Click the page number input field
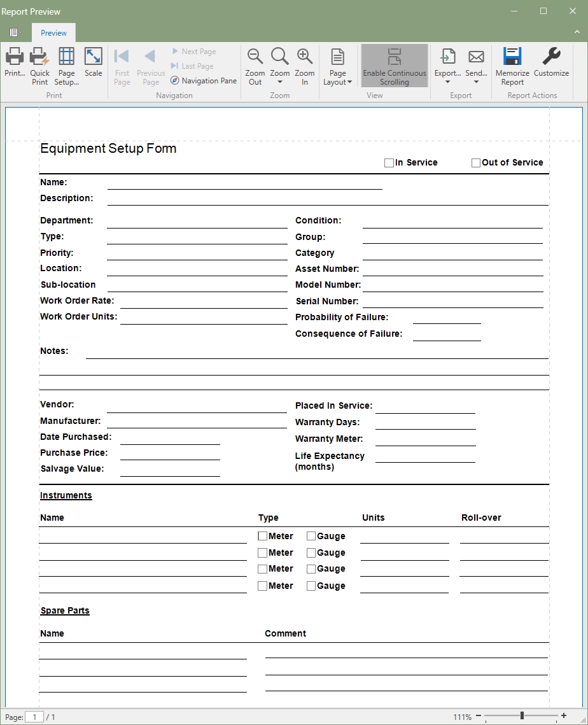This screenshot has height=725, width=588. click(x=34, y=717)
